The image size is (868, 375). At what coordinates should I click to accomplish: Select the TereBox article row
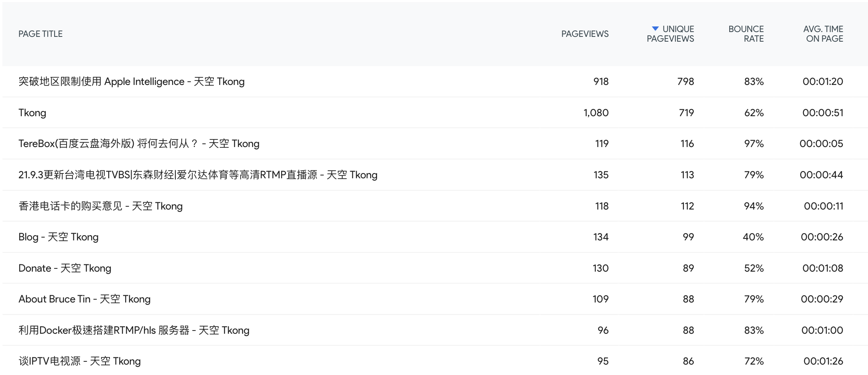(x=139, y=144)
